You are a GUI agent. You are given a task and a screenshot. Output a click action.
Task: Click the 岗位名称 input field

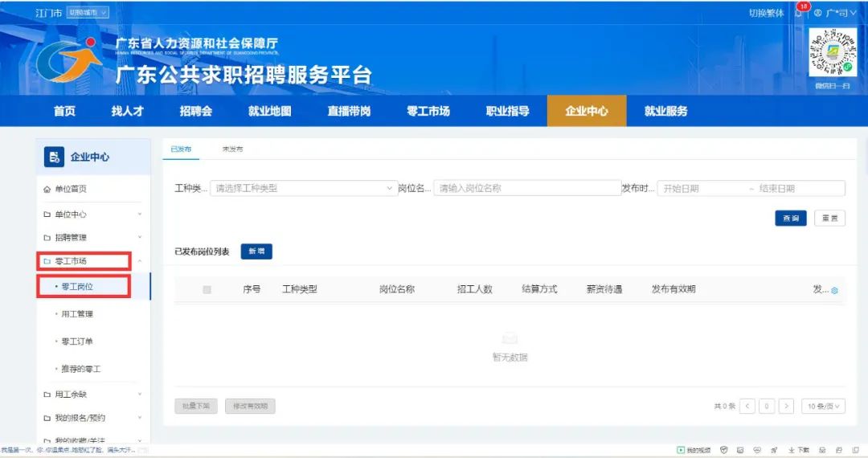(x=527, y=188)
